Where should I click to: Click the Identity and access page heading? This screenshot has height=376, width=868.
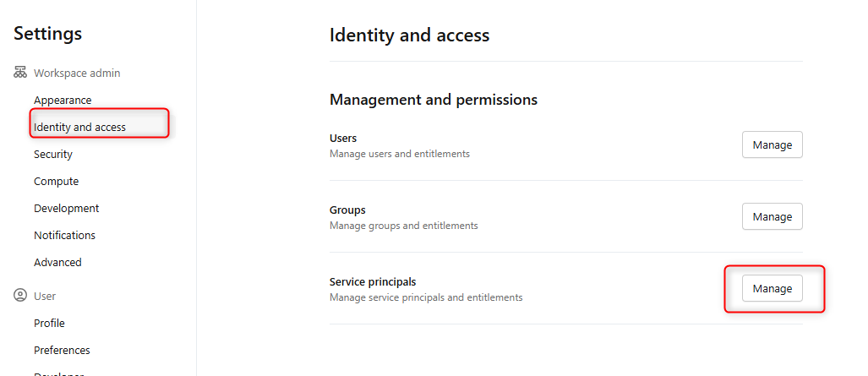coord(409,35)
